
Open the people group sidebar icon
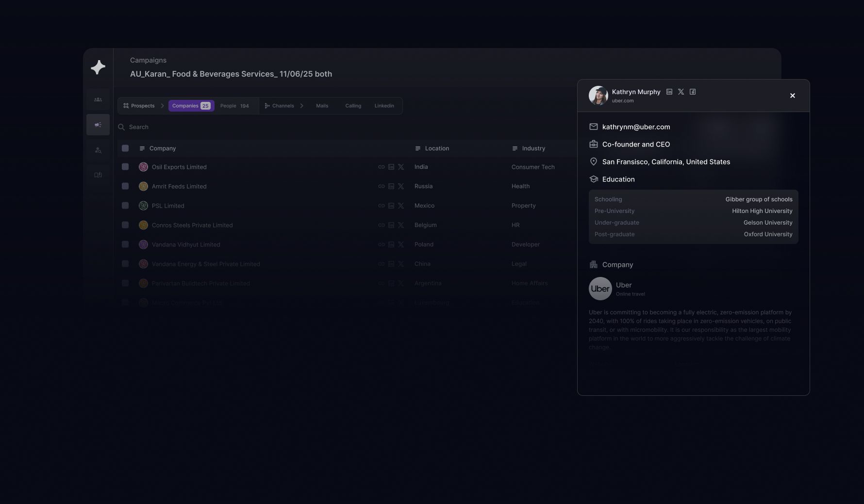point(98,99)
